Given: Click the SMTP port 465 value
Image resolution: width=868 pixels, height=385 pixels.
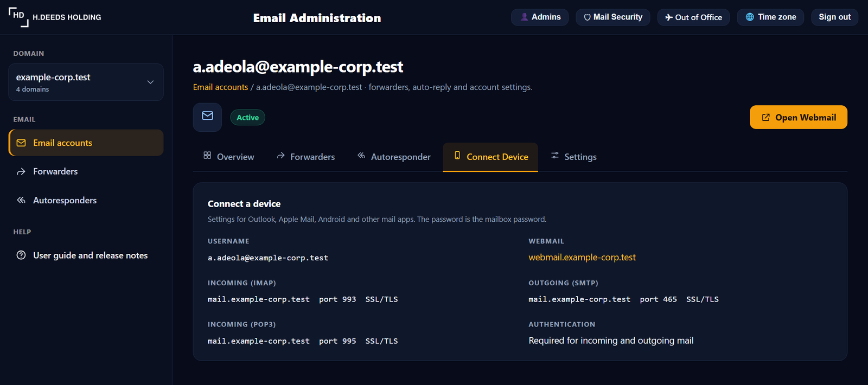Looking at the screenshot, I should pos(658,299).
